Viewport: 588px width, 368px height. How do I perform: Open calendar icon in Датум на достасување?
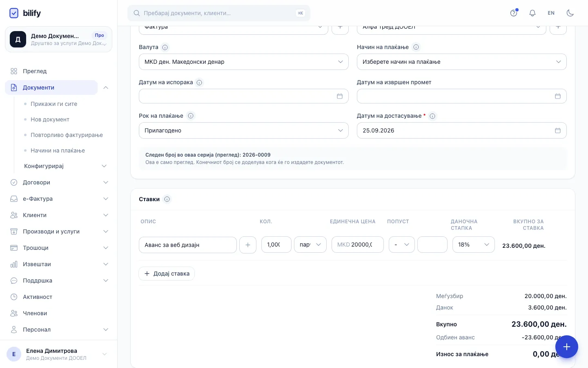point(558,130)
